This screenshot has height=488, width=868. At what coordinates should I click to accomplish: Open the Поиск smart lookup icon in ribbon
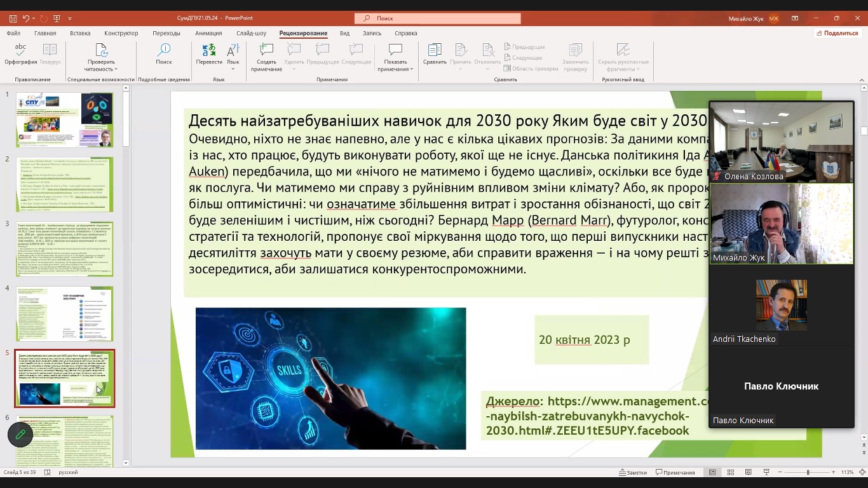coord(164,53)
